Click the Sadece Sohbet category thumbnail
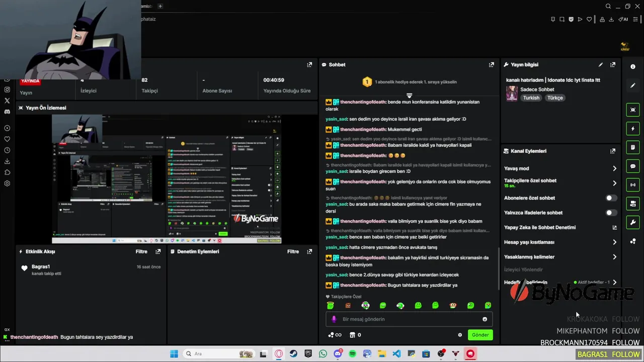This screenshot has height=362, width=644. pos(512,94)
